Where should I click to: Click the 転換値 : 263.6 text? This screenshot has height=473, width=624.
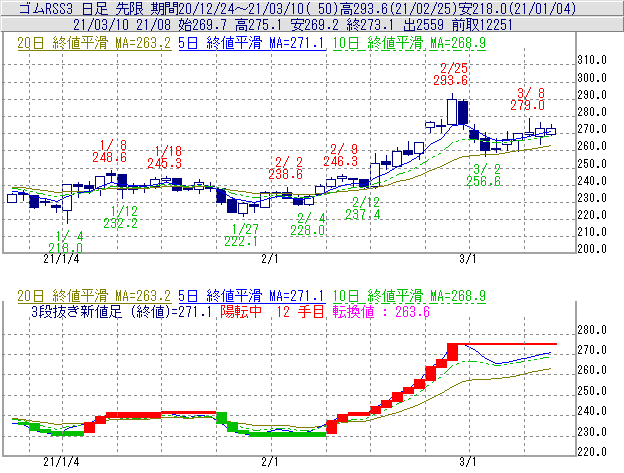pyautogui.click(x=381, y=311)
